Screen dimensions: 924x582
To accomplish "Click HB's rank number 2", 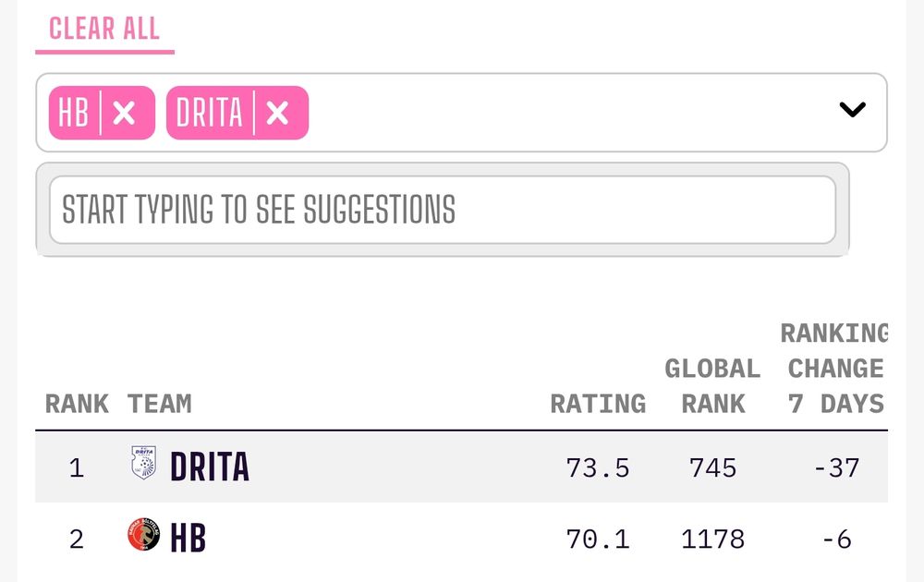I will click(x=77, y=540).
